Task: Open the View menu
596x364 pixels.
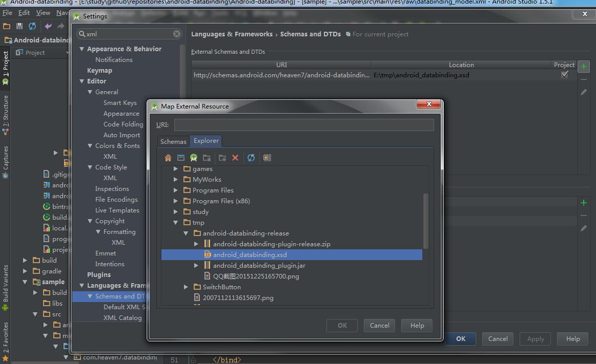Action: pos(43,12)
